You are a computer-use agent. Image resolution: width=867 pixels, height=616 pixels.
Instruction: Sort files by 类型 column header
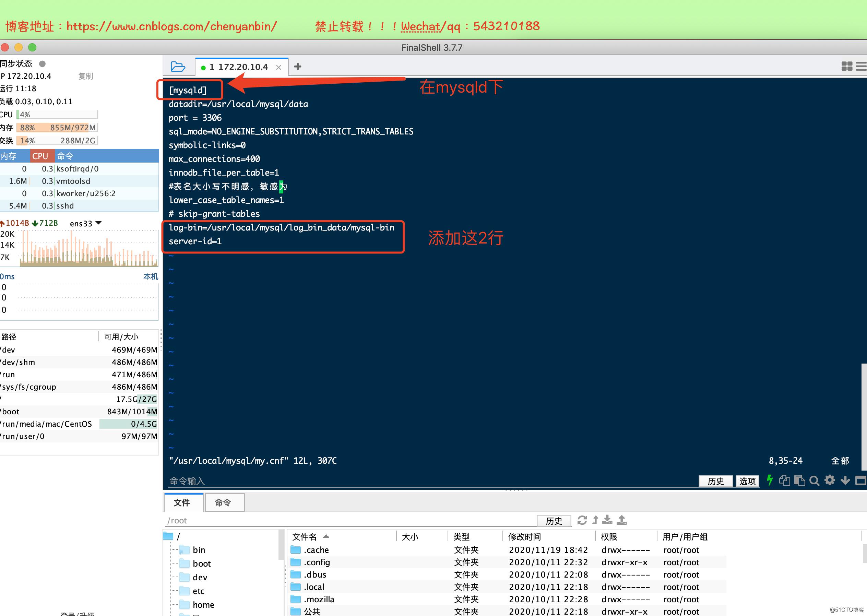coord(476,536)
